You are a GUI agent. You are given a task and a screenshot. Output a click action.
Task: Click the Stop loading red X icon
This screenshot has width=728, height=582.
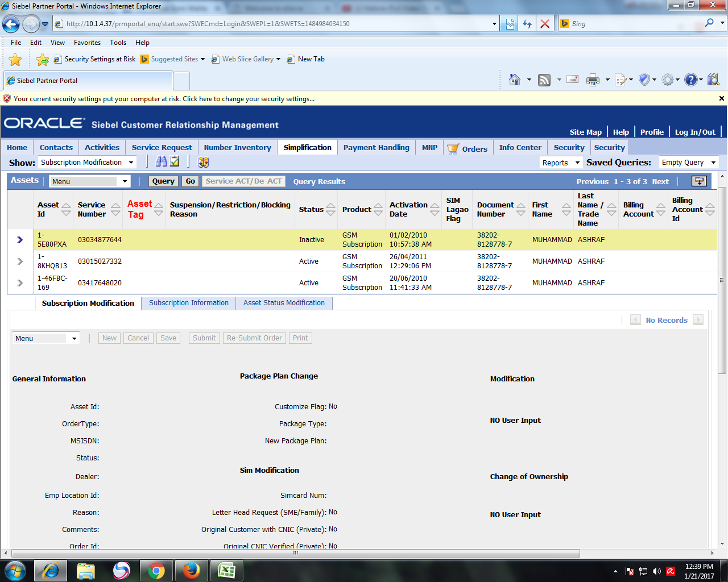point(545,24)
